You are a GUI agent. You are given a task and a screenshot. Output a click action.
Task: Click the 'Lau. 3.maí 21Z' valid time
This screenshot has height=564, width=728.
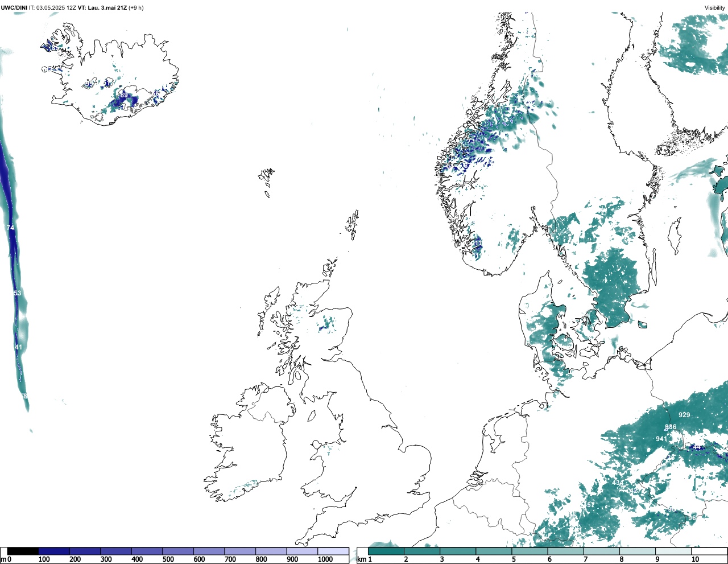(107, 7)
